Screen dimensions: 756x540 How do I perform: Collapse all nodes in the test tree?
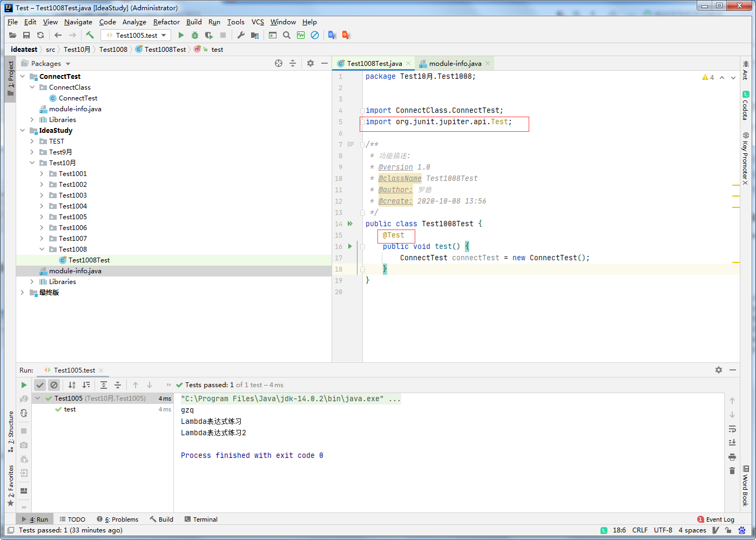pos(118,384)
